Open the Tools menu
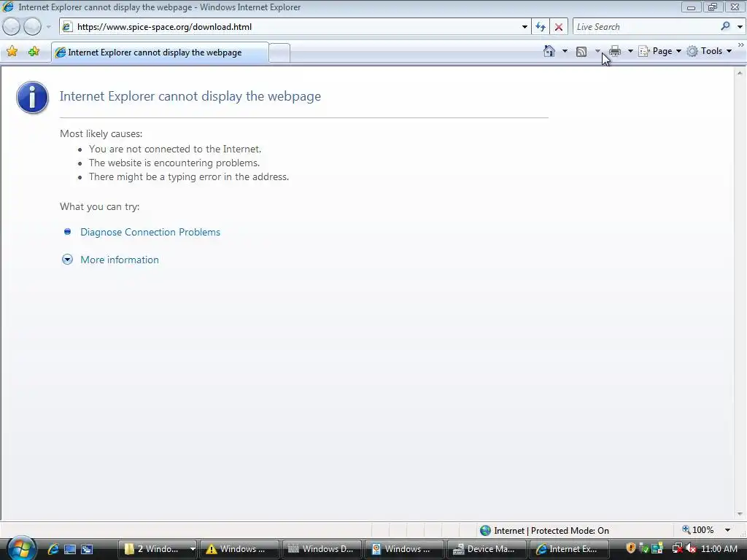747x560 pixels. point(709,51)
